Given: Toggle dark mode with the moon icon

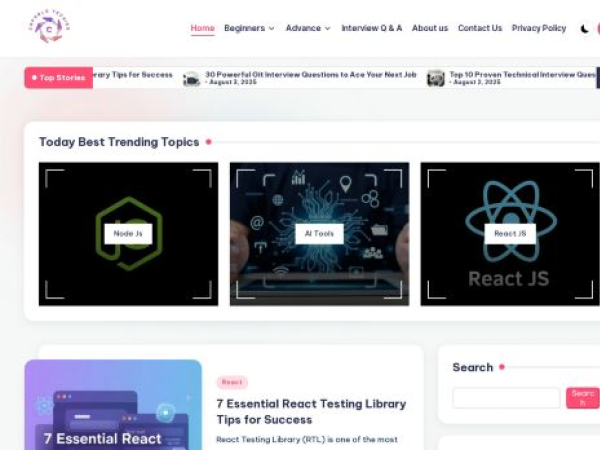Looking at the screenshot, I should [584, 29].
